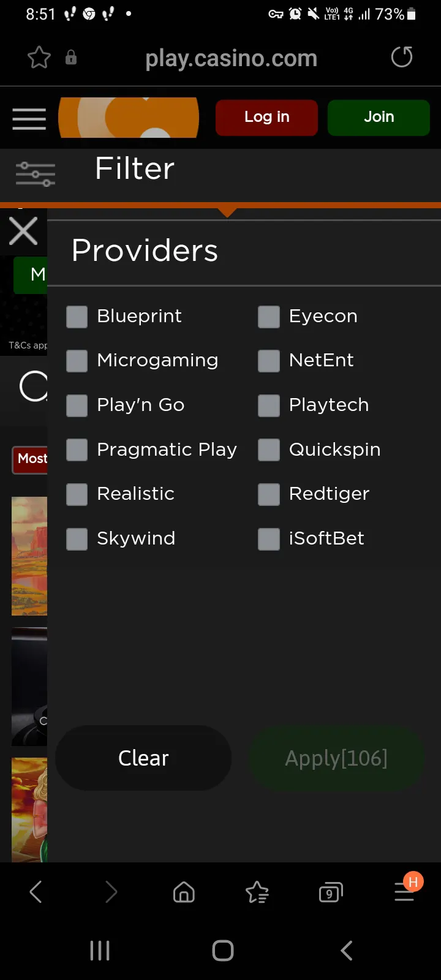Tap the filter sliders icon
Screen dimensions: 441x980
pyautogui.click(x=36, y=174)
